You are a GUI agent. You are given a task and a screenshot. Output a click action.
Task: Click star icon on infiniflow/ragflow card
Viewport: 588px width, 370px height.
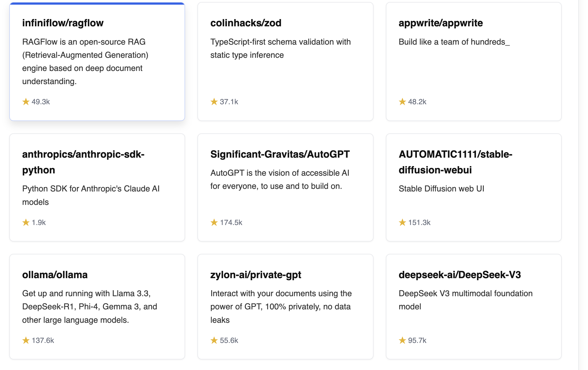pyautogui.click(x=26, y=102)
